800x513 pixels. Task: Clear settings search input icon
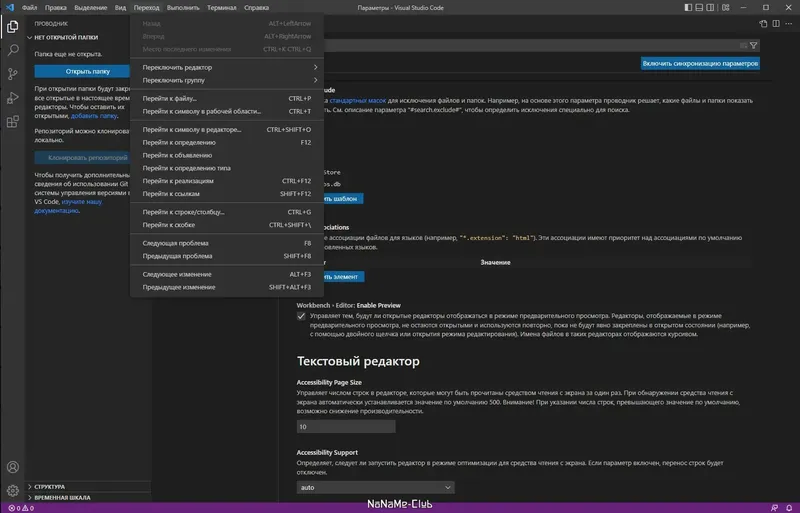click(743, 45)
